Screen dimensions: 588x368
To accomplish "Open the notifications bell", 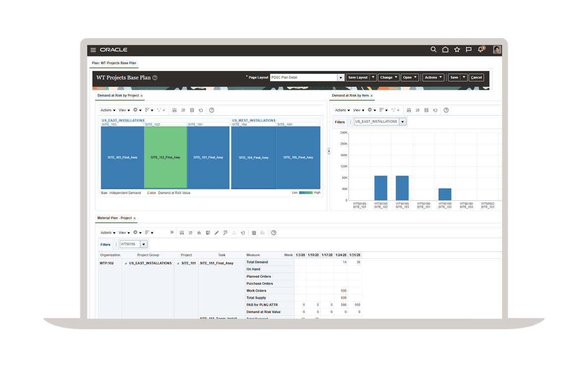I will (x=480, y=50).
